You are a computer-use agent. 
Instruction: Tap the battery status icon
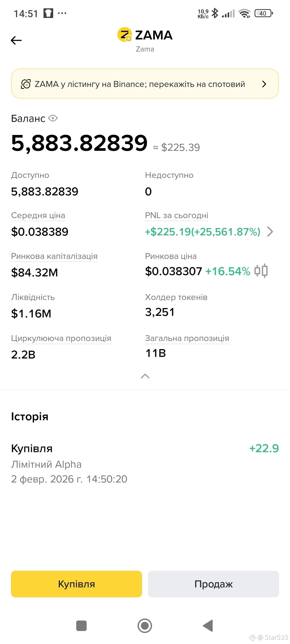coord(264,13)
